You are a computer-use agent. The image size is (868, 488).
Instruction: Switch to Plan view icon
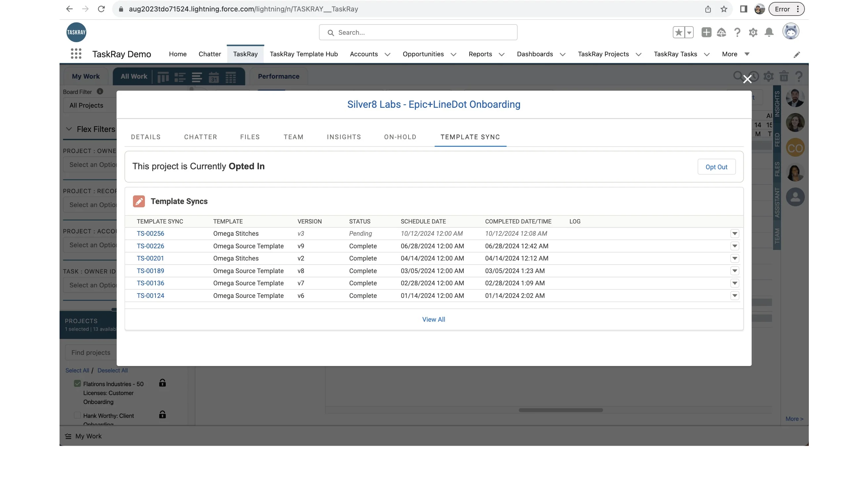coord(180,77)
